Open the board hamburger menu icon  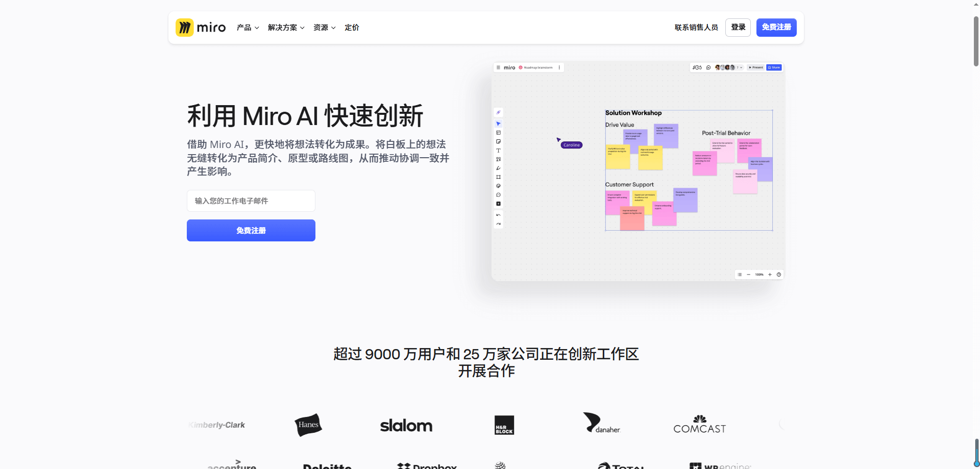498,67
